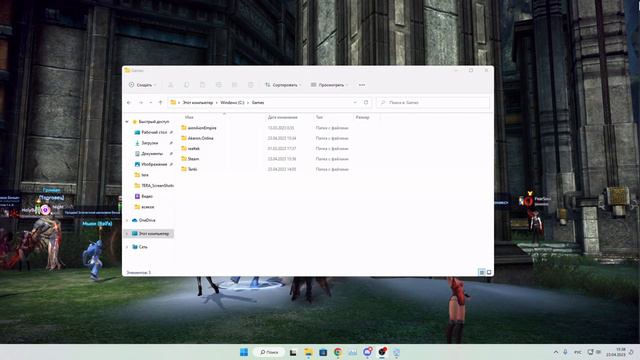Open the Просмотреть view dropdown
The height and width of the screenshot is (360, 640).
click(x=329, y=85)
